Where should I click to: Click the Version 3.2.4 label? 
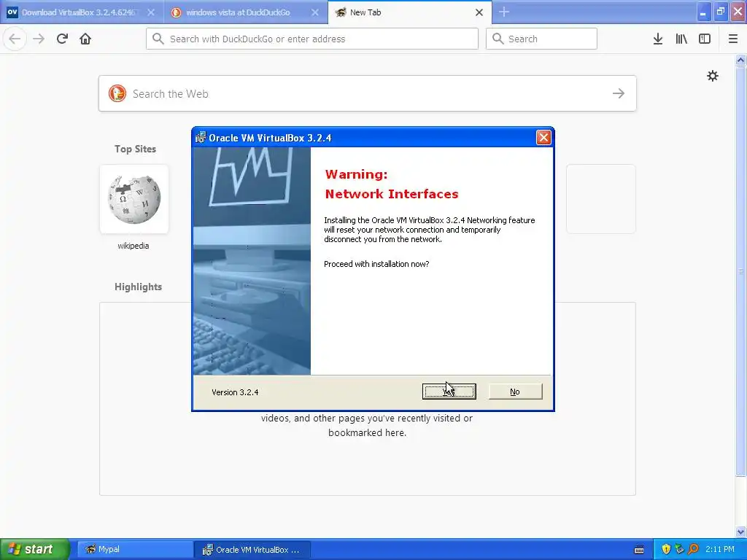[x=235, y=392]
